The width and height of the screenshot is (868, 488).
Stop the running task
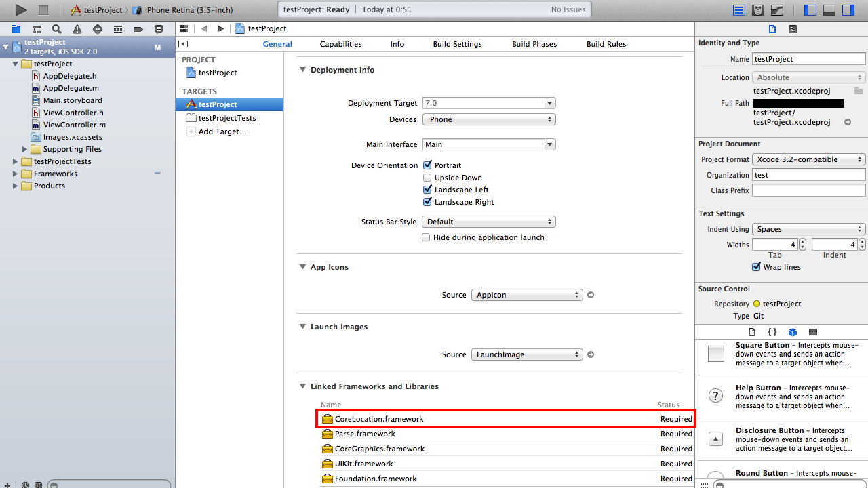tap(43, 10)
